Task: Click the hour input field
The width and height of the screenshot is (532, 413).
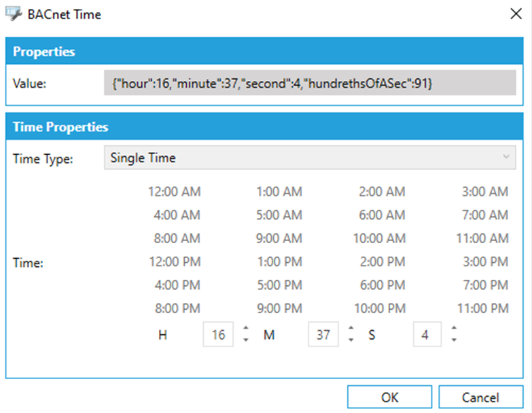Action: [x=218, y=335]
